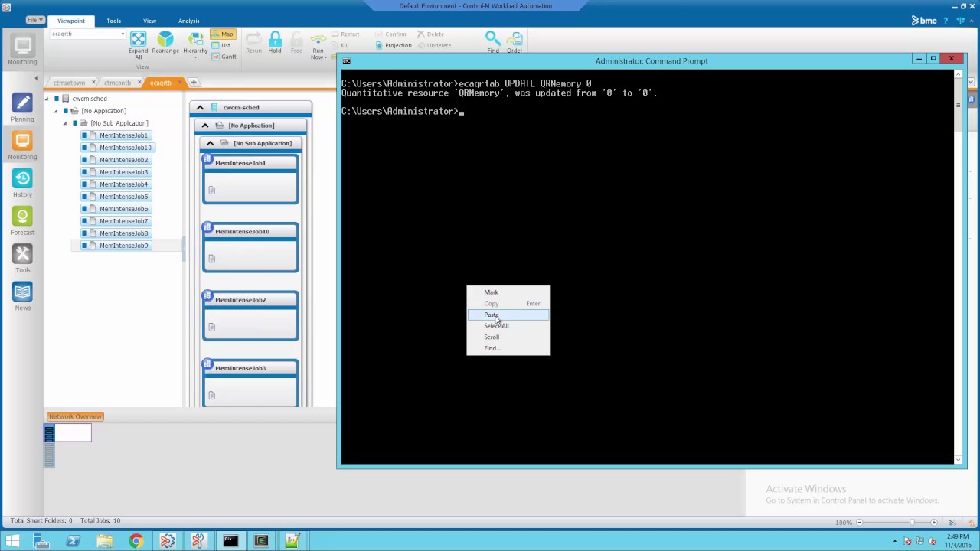This screenshot has height=551, width=980.
Task: Click the Expand All icon
Action: pos(138,39)
